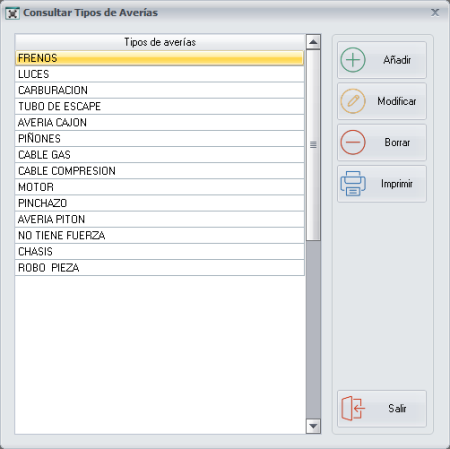Viewport: 450px width, 449px height.
Task: Click the pencil Modificar icon
Action: (x=353, y=101)
